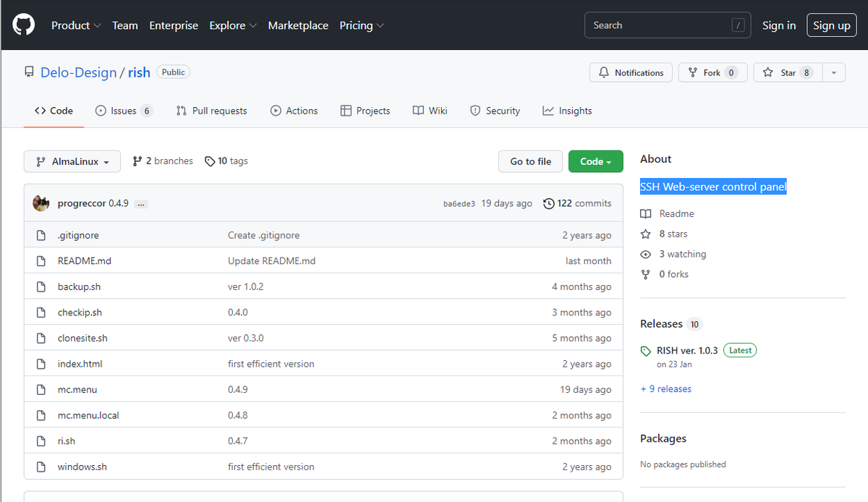Open the backup.sh file
The width and height of the screenshot is (868, 502).
[x=79, y=286]
